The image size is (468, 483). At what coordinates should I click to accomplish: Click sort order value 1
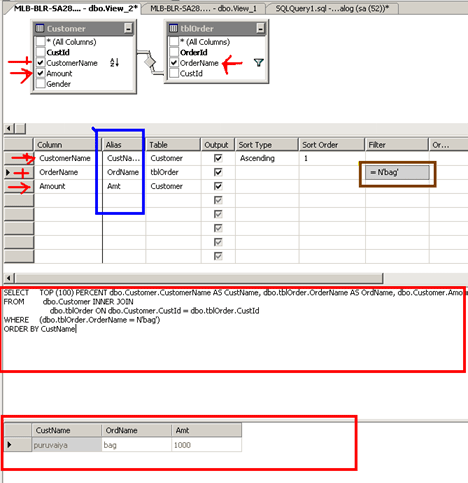[332, 158]
